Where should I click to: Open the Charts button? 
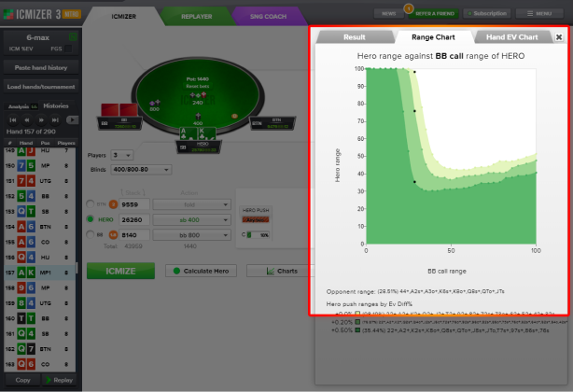click(282, 271)
